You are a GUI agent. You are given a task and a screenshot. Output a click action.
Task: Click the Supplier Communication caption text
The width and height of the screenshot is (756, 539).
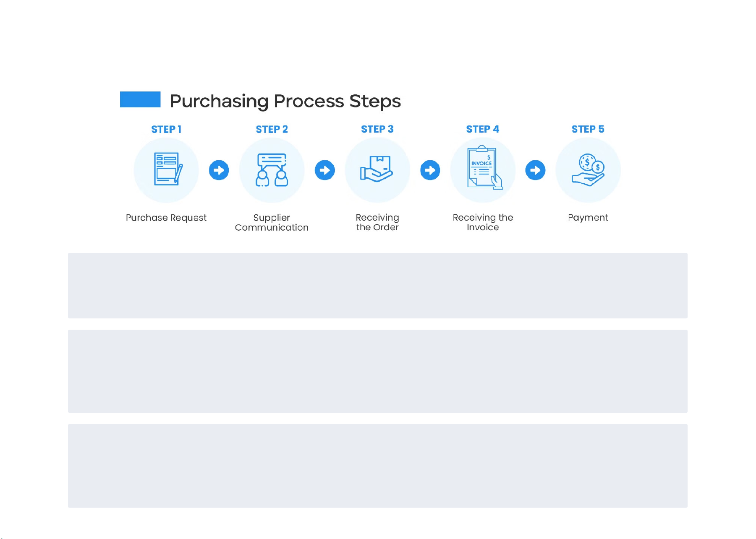272,222
